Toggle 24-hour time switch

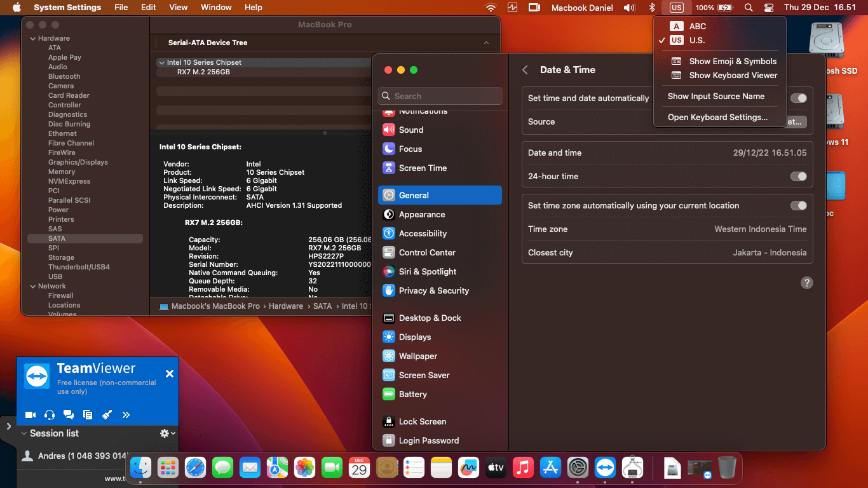pyautogui.click(x=798, y=176)
